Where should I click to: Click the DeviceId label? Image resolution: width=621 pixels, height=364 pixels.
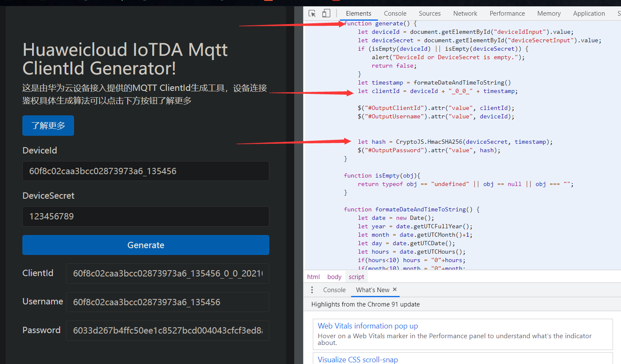[x=40, y=151]
